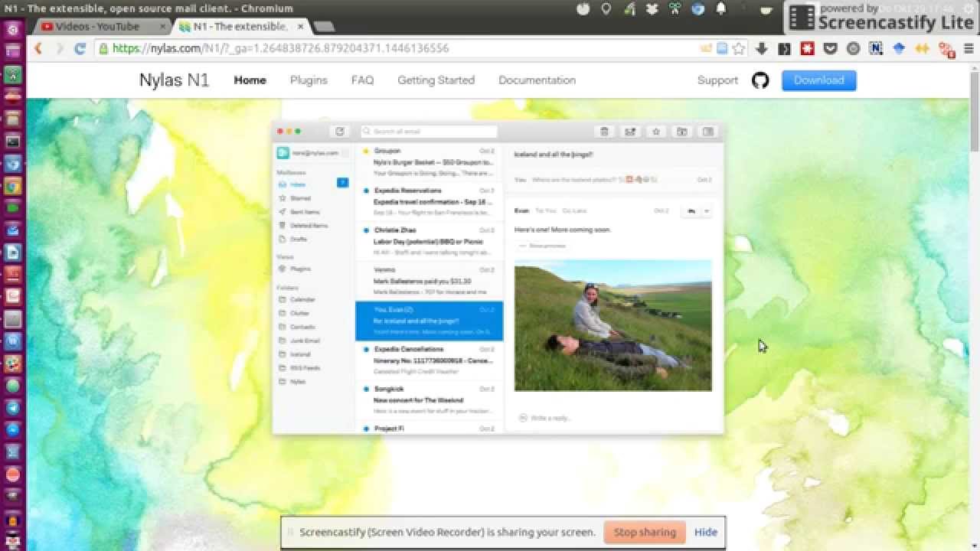Open the Home nav item
Image resolution: width=980 pixels, height=551 pixels.
click(x=250, y=80)
